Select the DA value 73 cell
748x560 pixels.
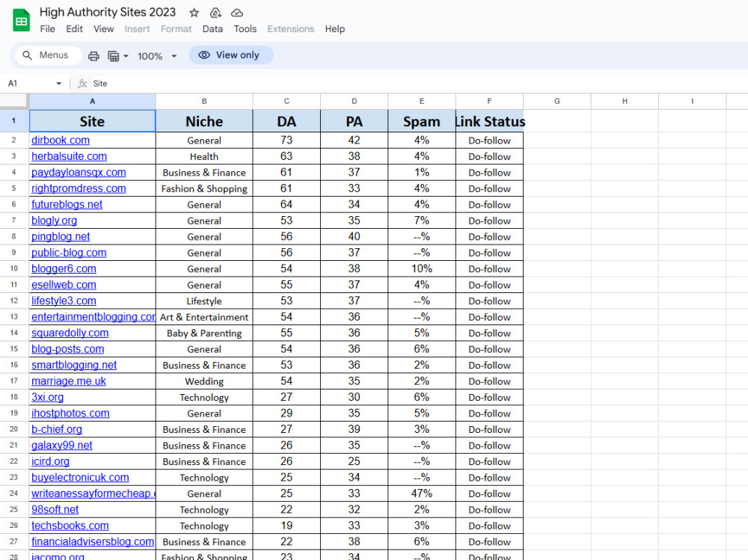[286, 141]
